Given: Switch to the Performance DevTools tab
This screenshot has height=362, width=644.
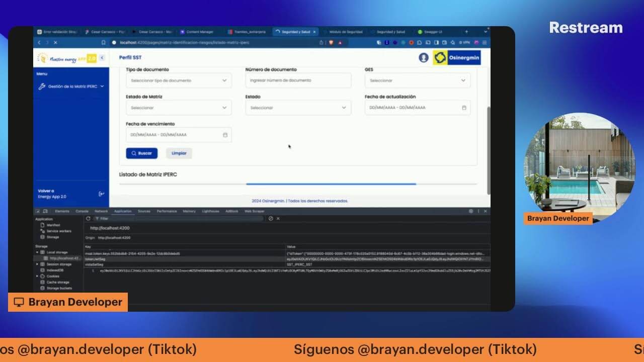Looking at the screenshot, I should point(167,211).
